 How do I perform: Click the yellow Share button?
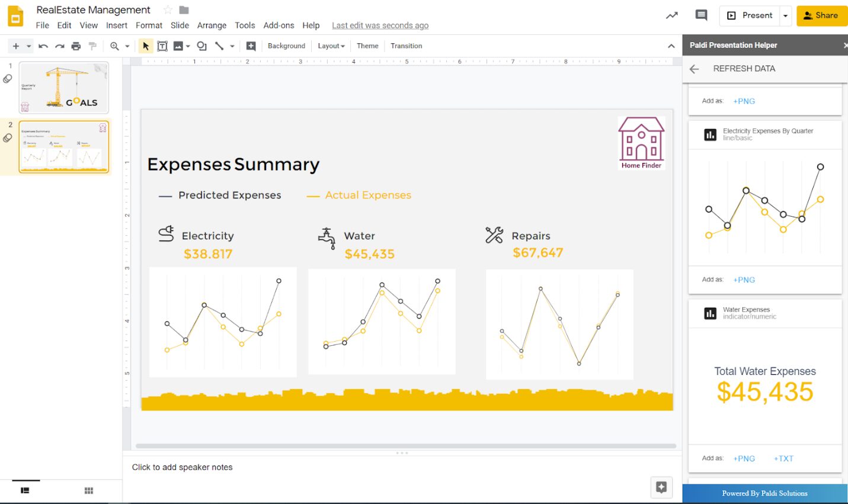821,15
